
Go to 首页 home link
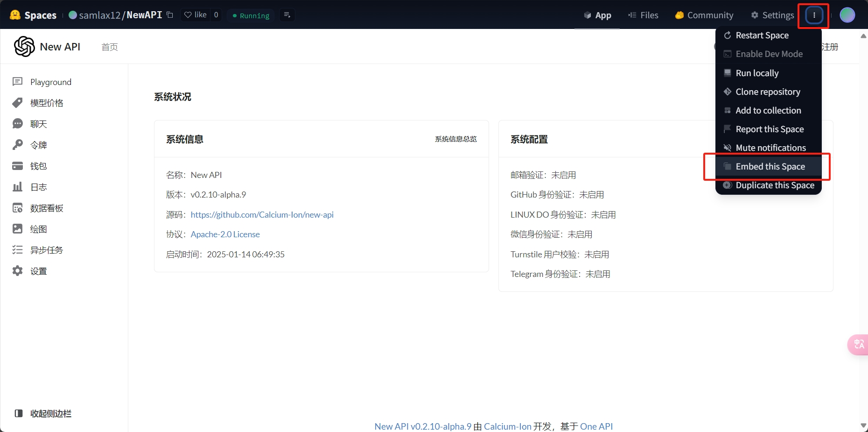pos(110,47)
